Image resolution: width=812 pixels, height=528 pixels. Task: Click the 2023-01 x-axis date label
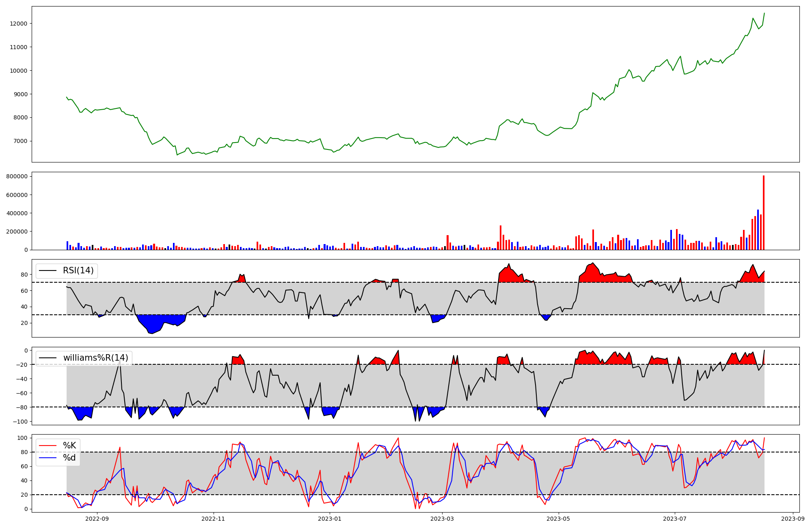[x=330, y=519]
